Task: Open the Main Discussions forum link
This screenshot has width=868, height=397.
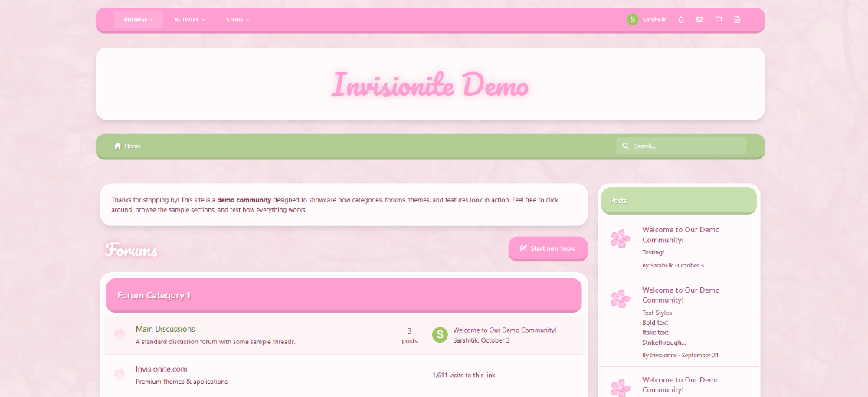Action: click(165, 329)
